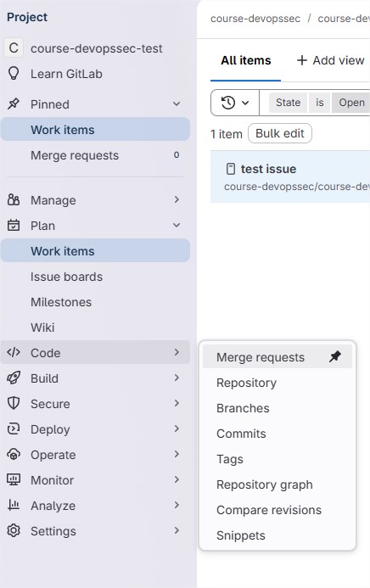370x588 pixels.
Task: Click the '1 item' count text
Action: (x=227, y=134)
